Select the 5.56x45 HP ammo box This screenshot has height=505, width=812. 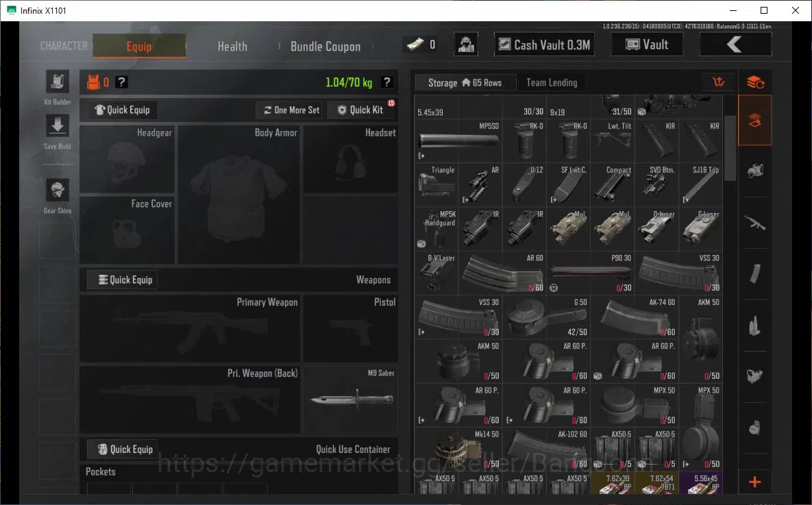[701, 482]
